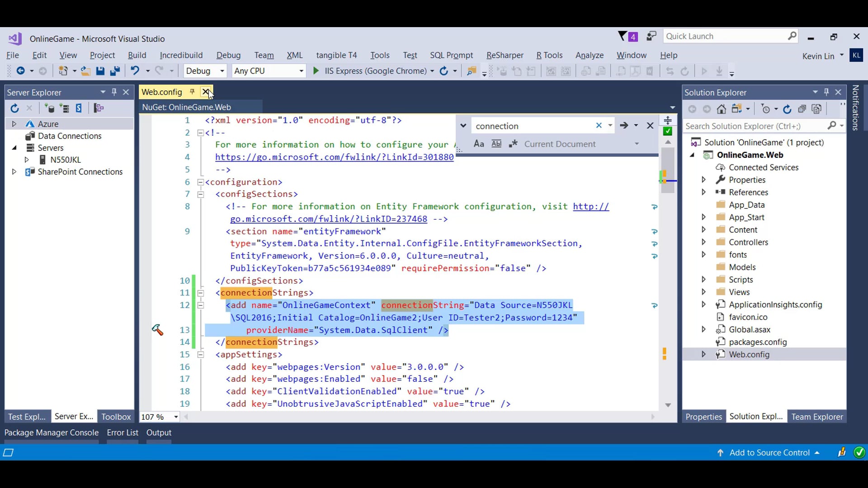Switch to the Team Explorer tab
This screenshot has width=868, height=488.
click(817, 417)
